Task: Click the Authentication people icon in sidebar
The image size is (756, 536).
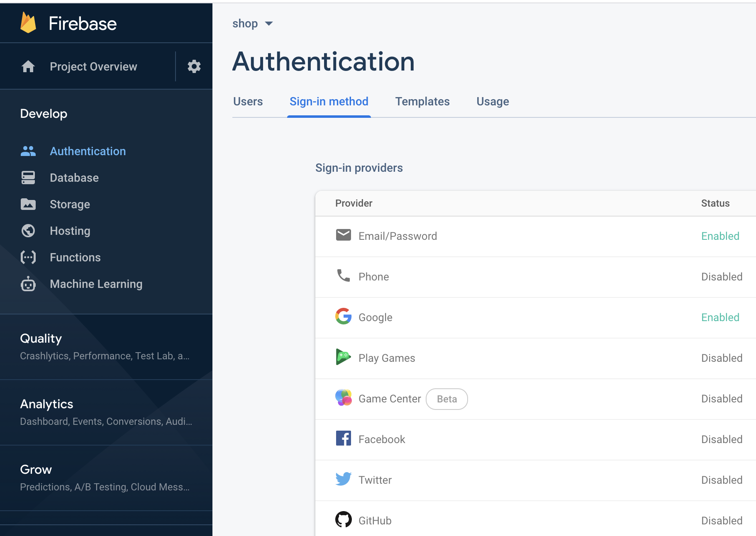Action: pyautogui.click(x=28, y=151)
